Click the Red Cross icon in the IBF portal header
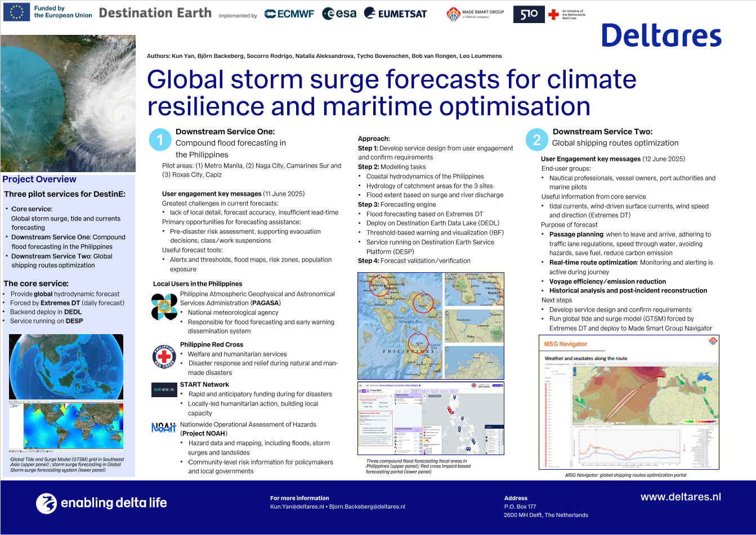This screenshot has height=535, width=756. click(474, 385)
